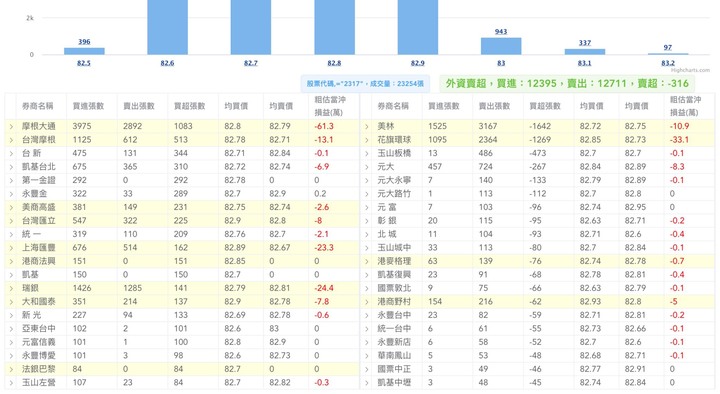720x394 pixels.
Task: Click the 83.1 bar labeled 337
Action: tap(585, 51)
